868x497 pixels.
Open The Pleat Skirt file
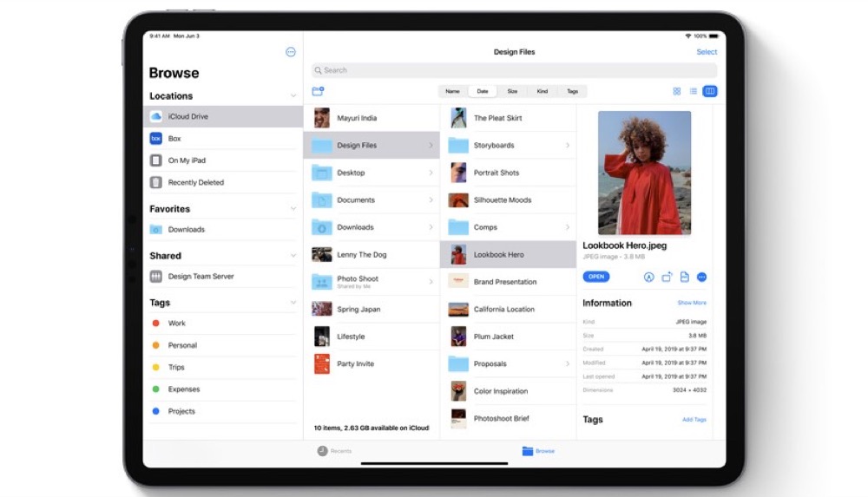508,118
